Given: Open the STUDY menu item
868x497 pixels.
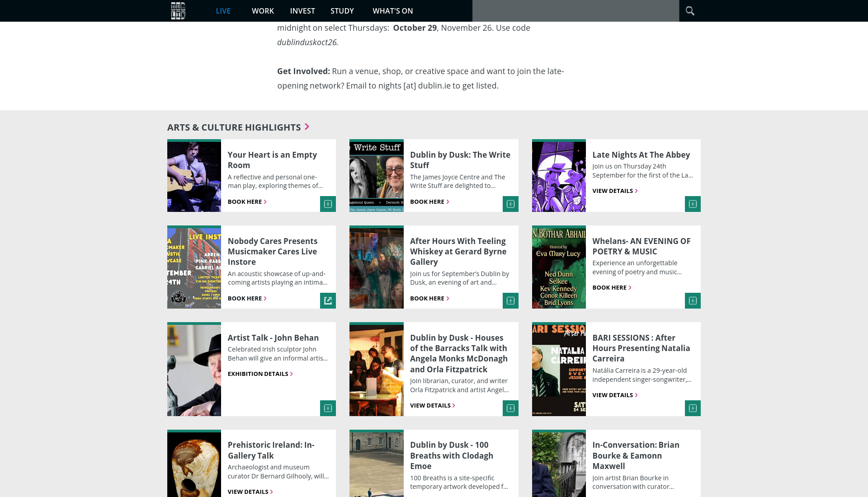Looking at the screenshot, I should click(x=342, y=11).
